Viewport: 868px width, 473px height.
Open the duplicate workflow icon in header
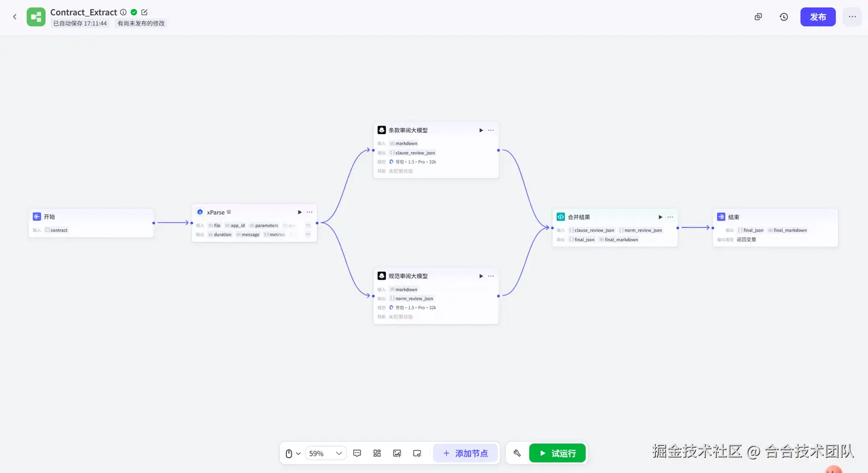(758, 17)
